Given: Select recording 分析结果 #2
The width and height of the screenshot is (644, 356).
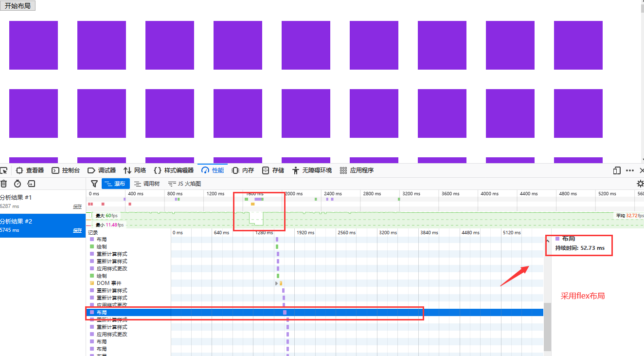Looking at the screenshot, I should (x=43, y=225).
